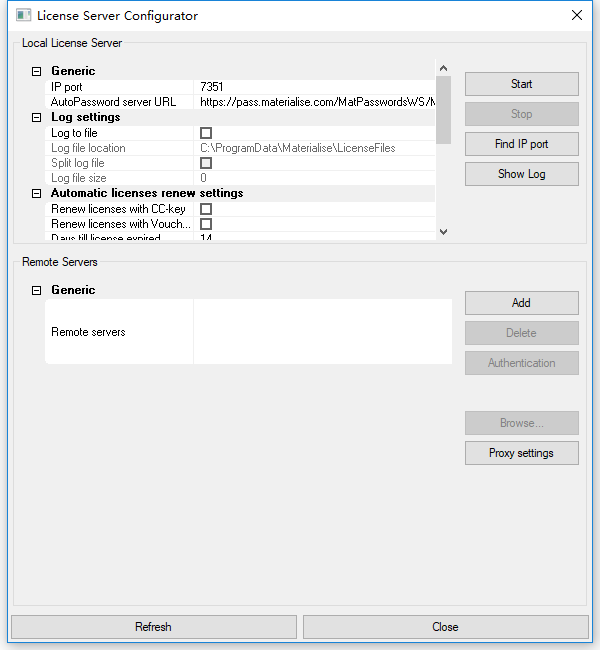Image resolution: width=600 pixels, height=650 pixels.
Task: Click the property list scroll up arrow
Action: 443,68
